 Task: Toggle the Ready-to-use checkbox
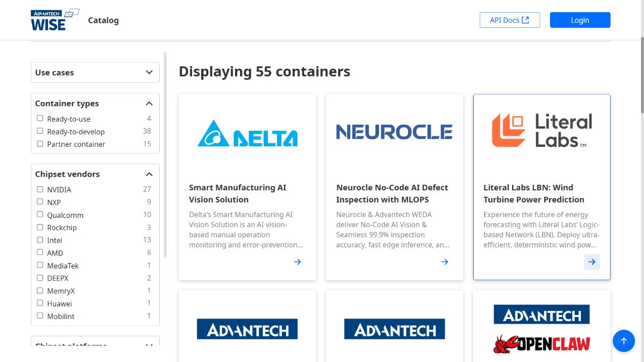[40, 118]
